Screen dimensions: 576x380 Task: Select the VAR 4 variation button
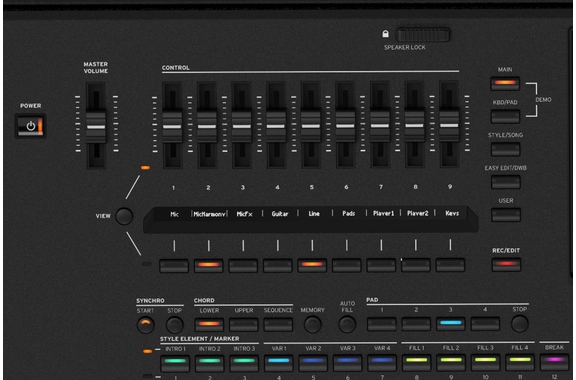[x=382, y=362]
